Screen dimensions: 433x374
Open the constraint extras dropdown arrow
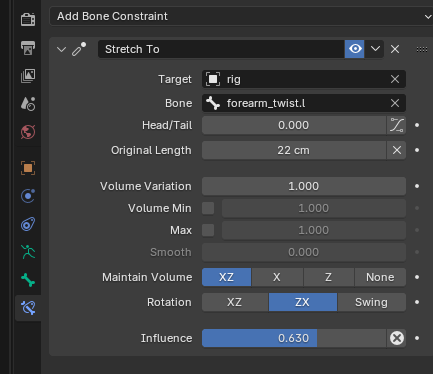pos(375,49)
